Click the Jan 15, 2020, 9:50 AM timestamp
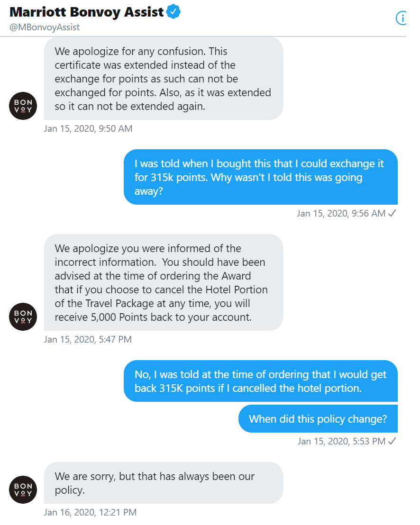Image resolution: width=420 pixels, height=525 pixels. [x=88, y=128]
